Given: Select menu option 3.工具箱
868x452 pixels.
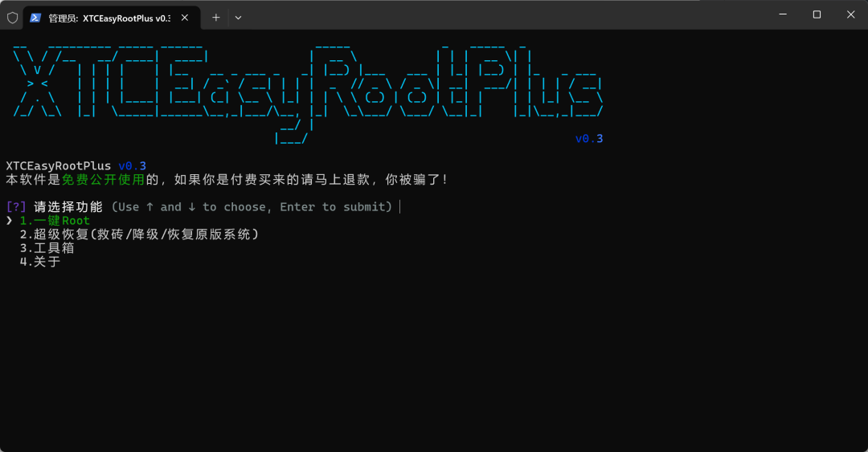Looking at the screenshot, I should tap(47, 248).
